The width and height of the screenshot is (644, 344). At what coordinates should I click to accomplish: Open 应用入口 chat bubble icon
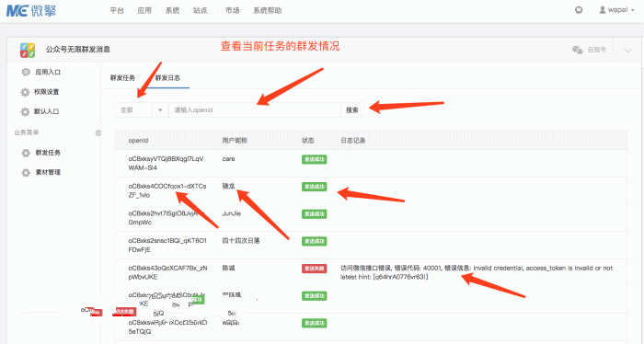tap(26, 73)
